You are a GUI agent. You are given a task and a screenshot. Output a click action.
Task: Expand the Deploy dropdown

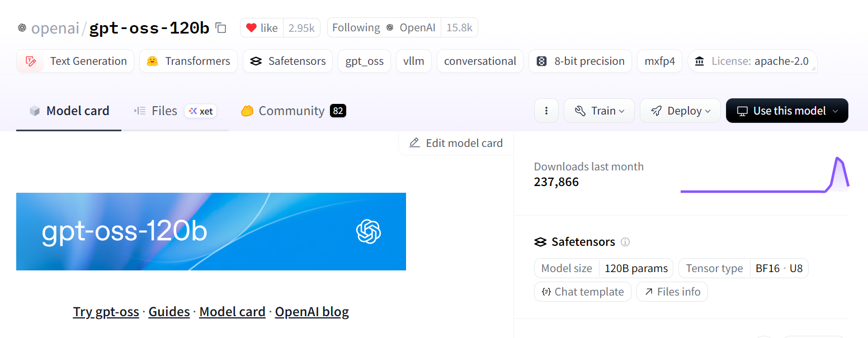pos(680,111)
